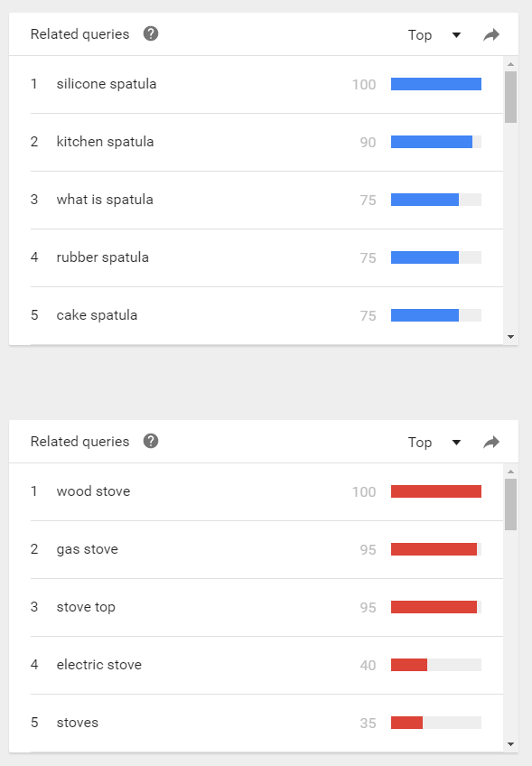
Task: Click share arrow on spatula queries card
Action: coord(491,34)
